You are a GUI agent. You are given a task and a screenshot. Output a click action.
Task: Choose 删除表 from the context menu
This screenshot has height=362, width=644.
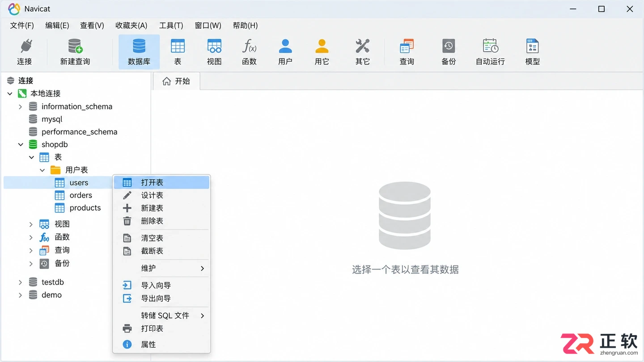point(161,221)
